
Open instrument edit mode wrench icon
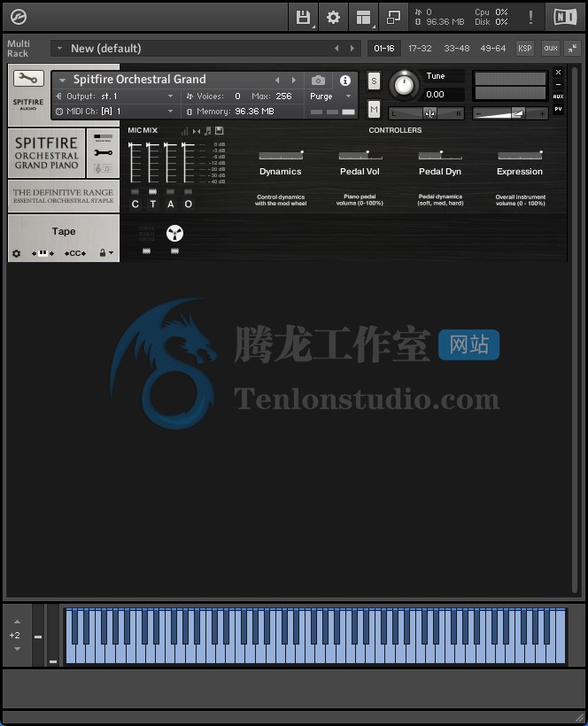(28, 78)
